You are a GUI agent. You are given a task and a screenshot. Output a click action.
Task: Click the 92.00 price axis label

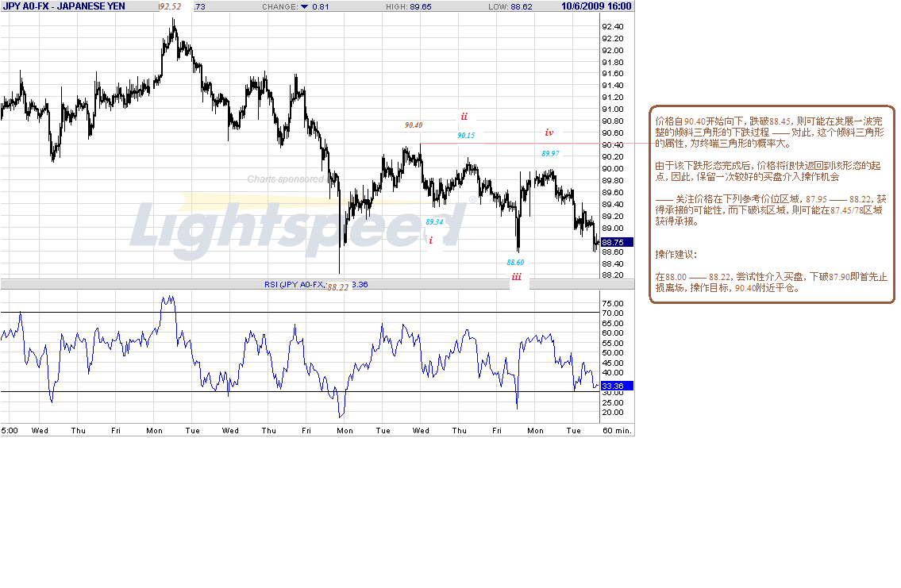coord(613,51)
